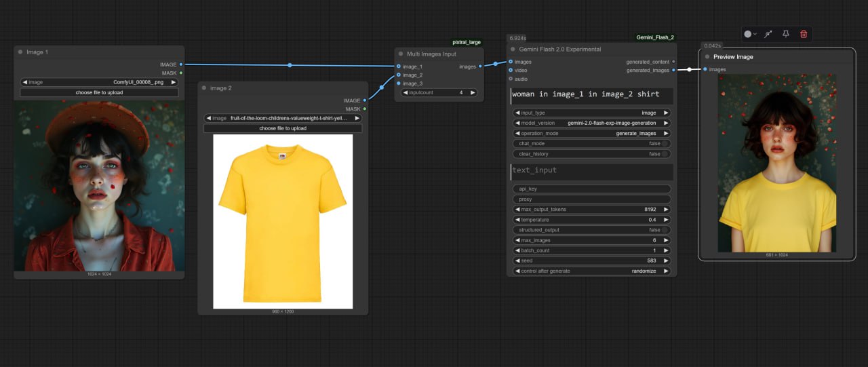Open the model_version dropdown
The image size is (868, 367).
[592, 123]
